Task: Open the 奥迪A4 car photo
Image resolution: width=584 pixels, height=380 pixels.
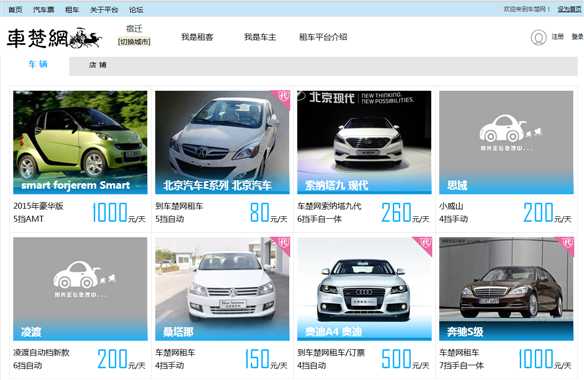Action: pos(364,289)
